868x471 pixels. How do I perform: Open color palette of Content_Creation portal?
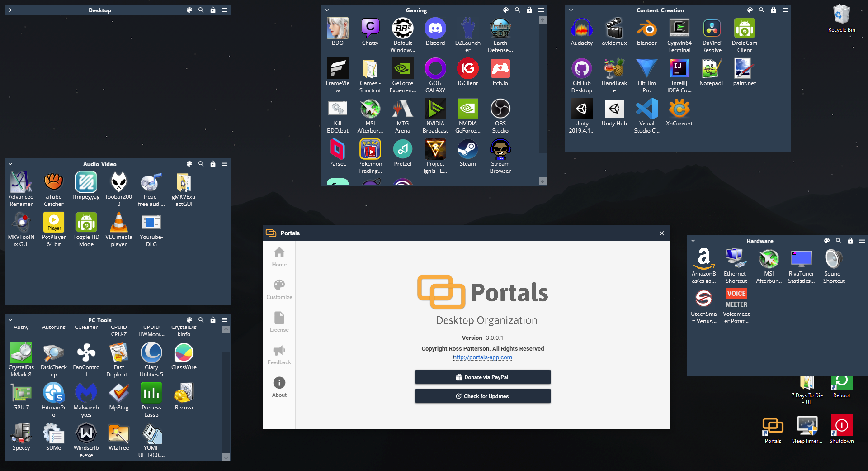coord(750,10)
